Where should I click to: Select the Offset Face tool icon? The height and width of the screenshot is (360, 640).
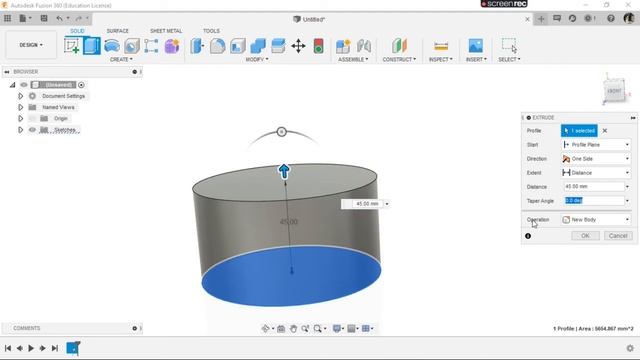point(278,46)
